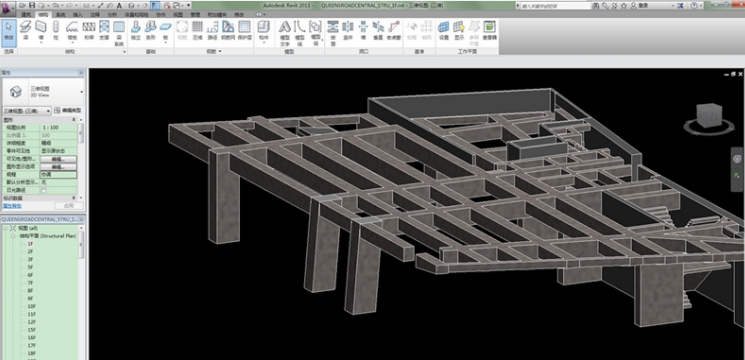Click Edit button for Visibility/Graphics overrides
Viewport: 745px width, 360px height.
pos(58,159)
